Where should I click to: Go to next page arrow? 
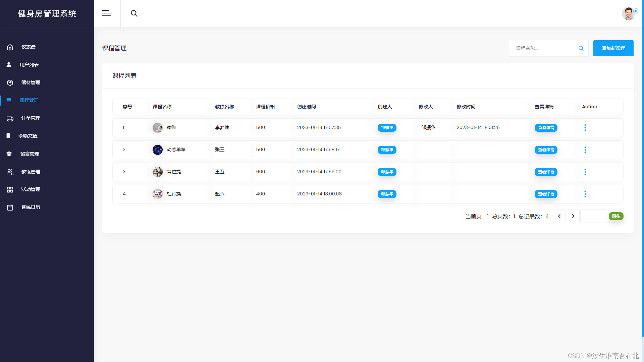pyautogui.click(x=573, y=216)
